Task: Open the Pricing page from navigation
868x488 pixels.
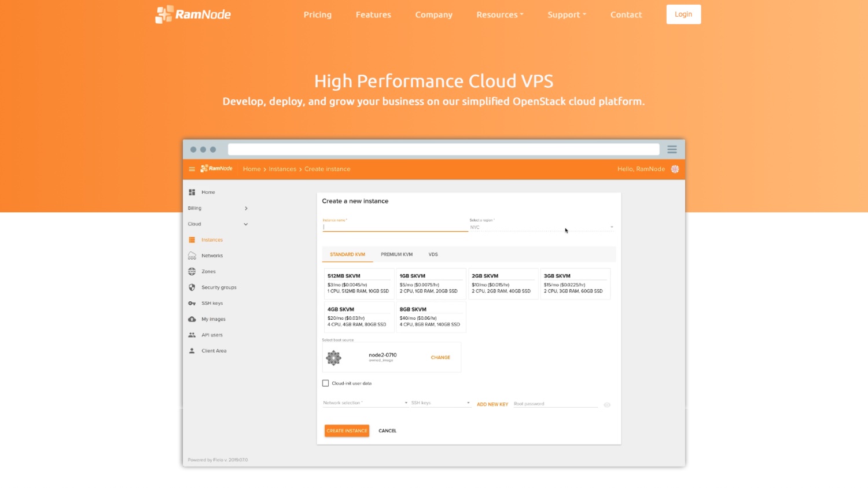Action: coord(318,15)
